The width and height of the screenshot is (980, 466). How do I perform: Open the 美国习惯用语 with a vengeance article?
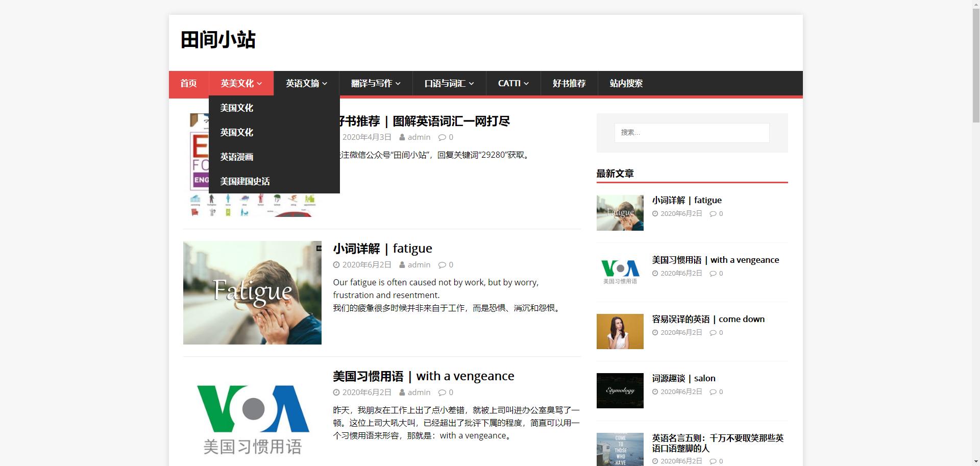[x=423, y=376]
